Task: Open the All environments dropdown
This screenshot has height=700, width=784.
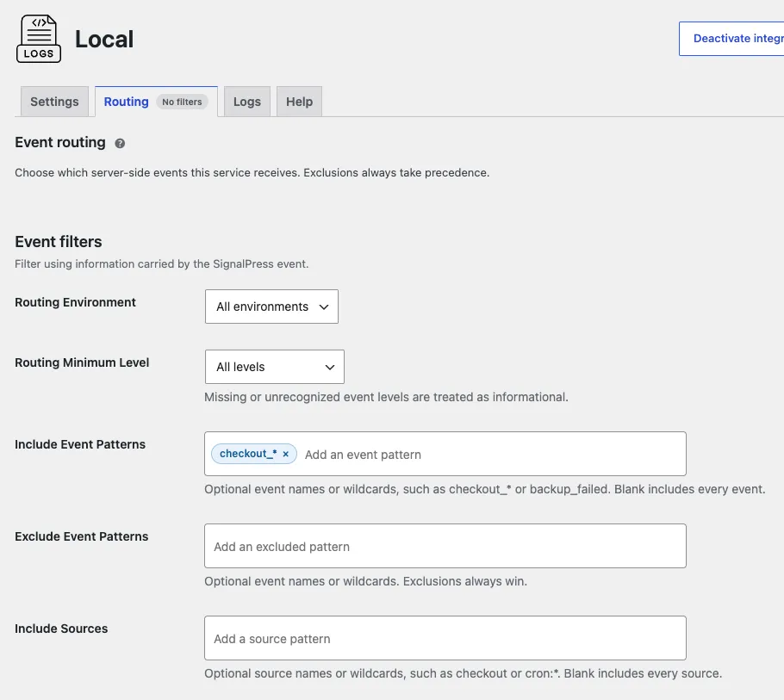Action: tap(271, 307)
